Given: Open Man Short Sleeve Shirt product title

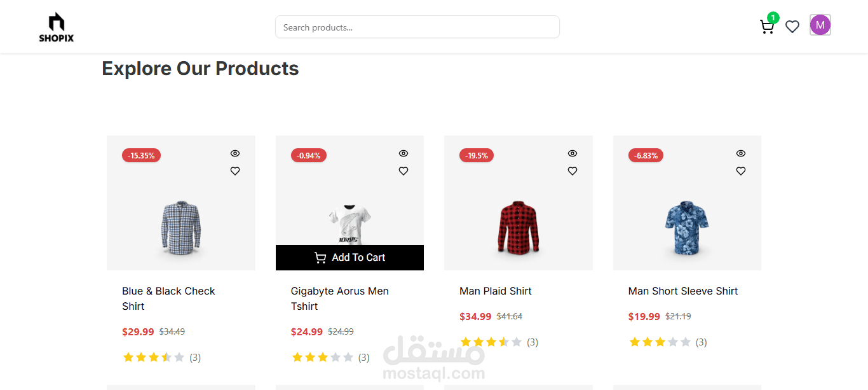Looking at the screenshot, I should [683, 291].
